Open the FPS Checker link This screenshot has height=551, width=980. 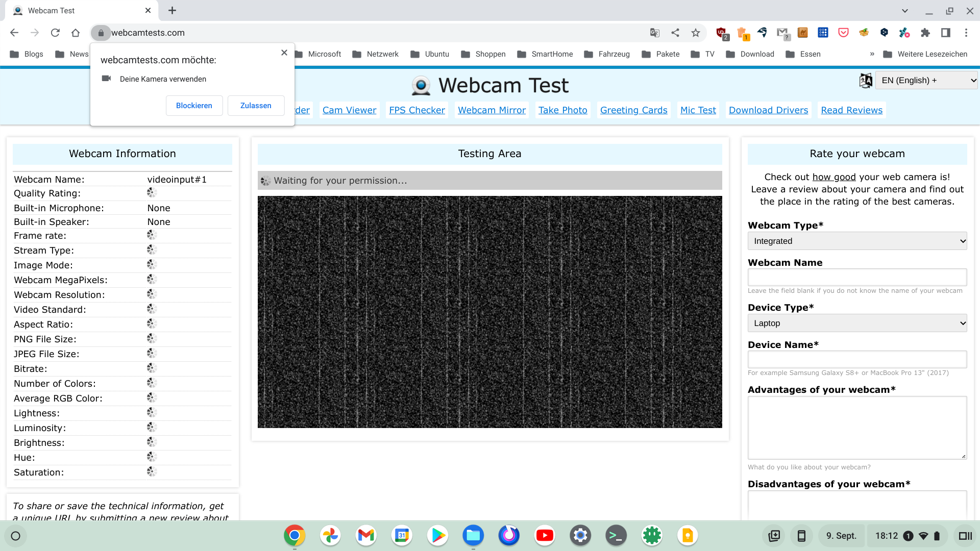click(417, 110)
